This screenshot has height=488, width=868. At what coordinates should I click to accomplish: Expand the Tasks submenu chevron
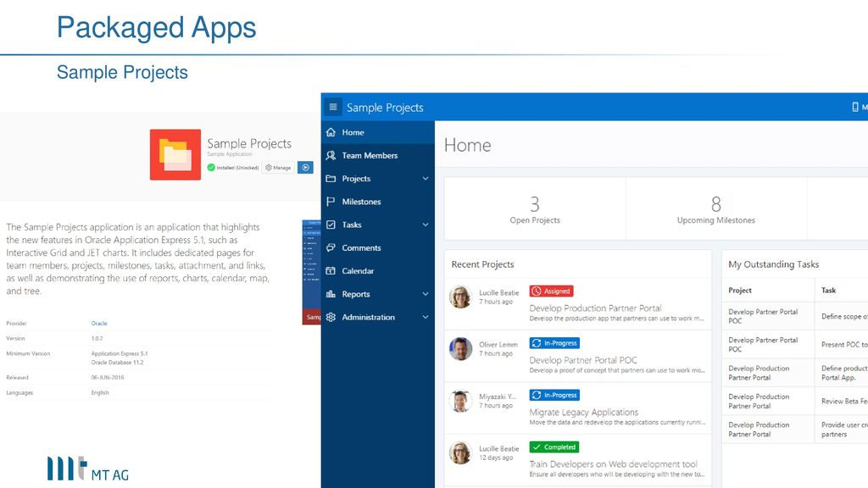[426, 225]
